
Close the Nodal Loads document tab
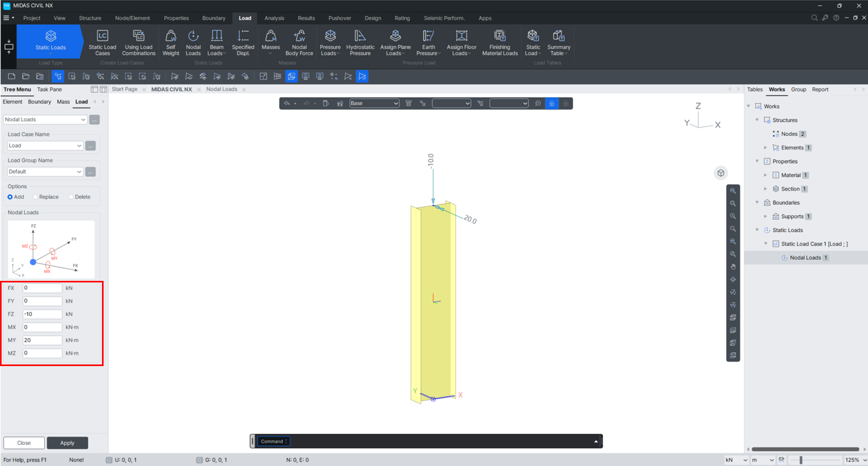[244, 90]
